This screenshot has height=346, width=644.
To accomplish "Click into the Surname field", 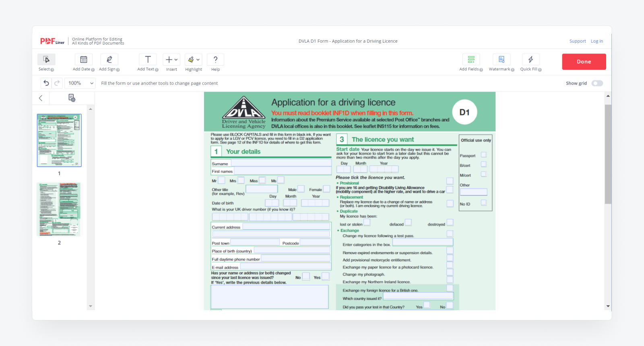I will click(x=281, y=163).
